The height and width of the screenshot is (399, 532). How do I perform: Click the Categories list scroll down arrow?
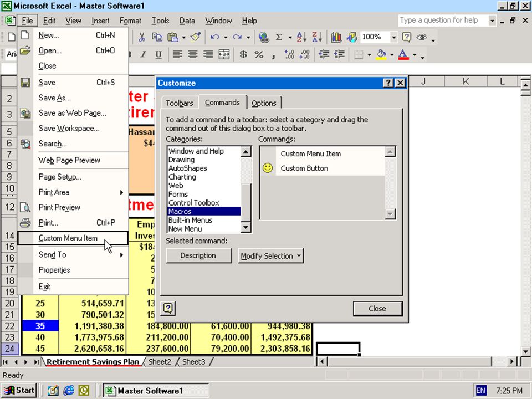click(245, 227)
